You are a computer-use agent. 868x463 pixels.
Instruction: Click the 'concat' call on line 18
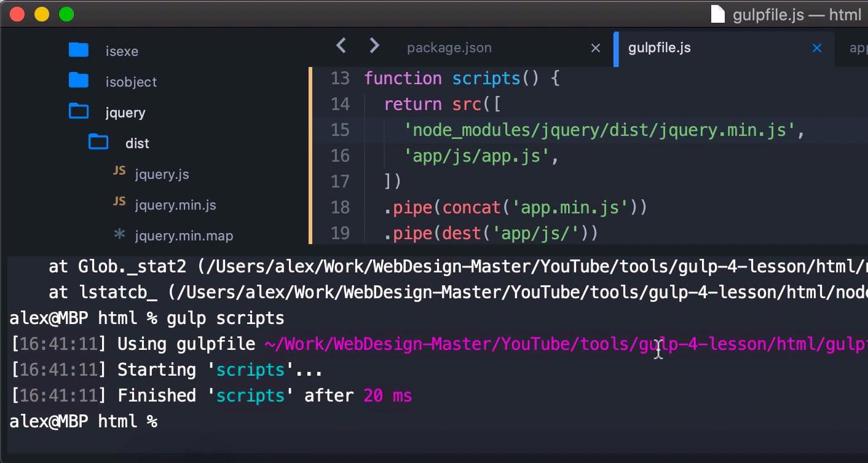pos(471,208)
